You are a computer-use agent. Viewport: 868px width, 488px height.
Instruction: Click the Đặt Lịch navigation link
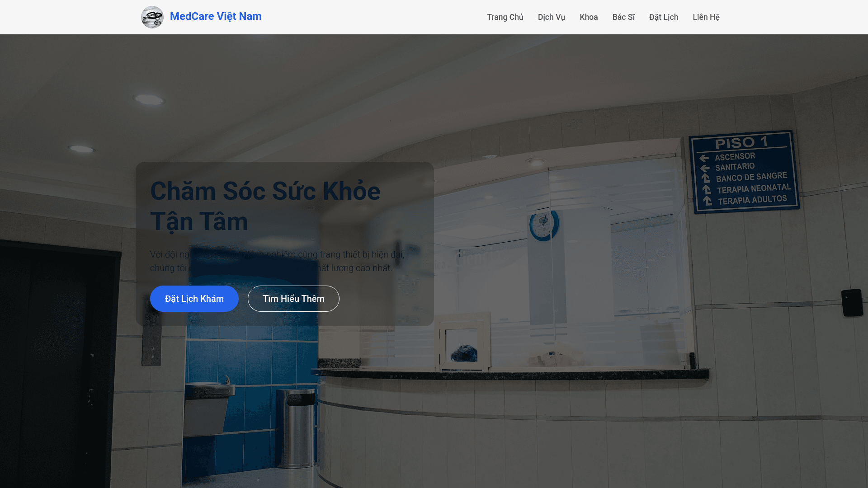[x=663, y=17]
